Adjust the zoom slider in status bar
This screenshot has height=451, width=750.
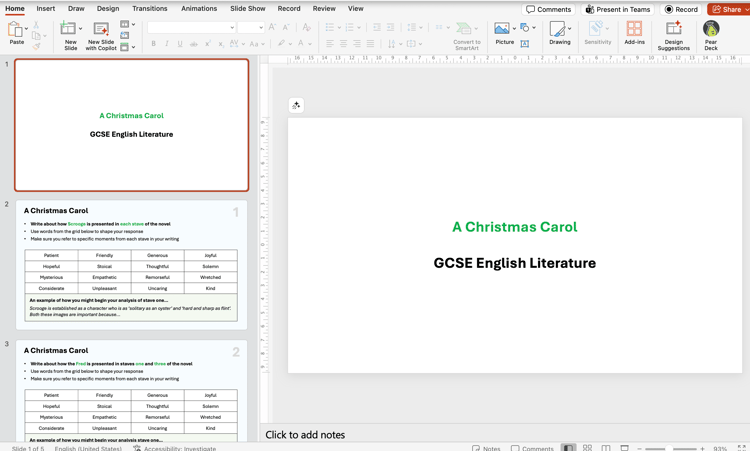point(671,448)
